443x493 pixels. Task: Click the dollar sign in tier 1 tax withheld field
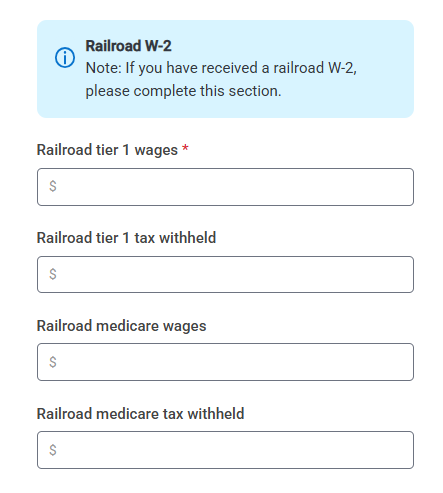coord(53,274)
